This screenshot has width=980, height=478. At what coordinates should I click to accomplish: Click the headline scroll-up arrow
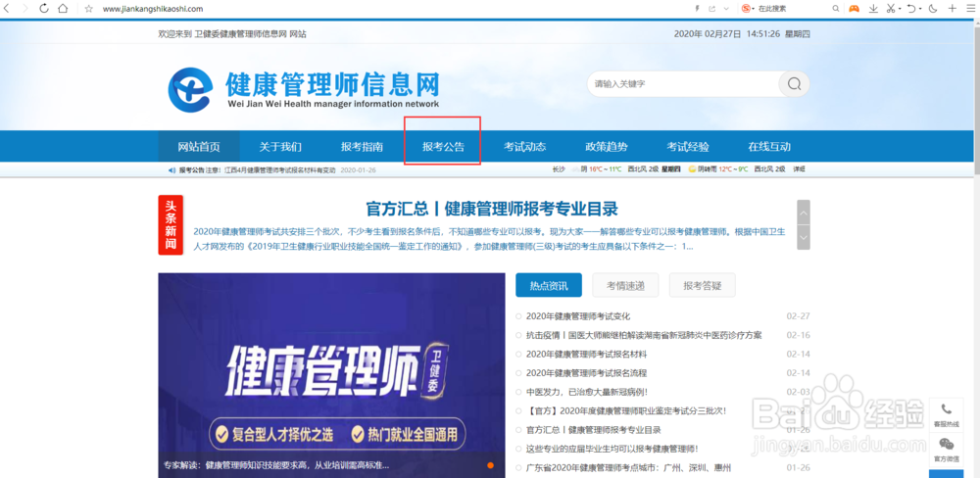(804, 213)
